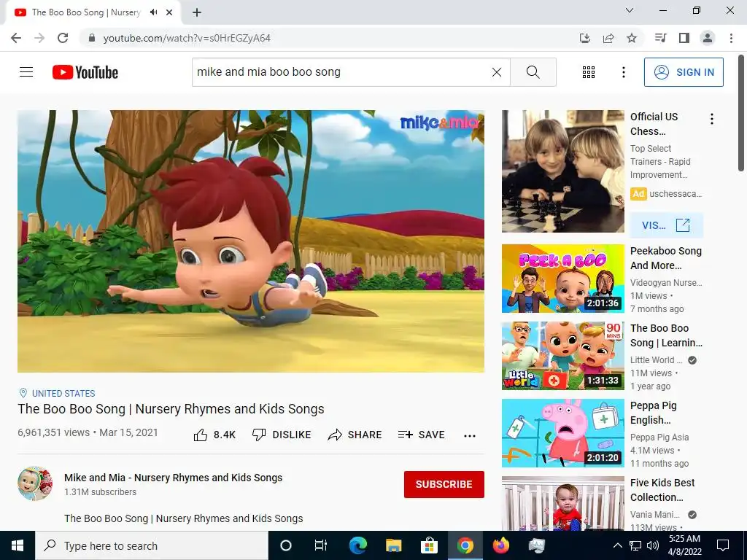747x560 pixels.
Task: Click the browser forward arrow
Action: [39, 38]
